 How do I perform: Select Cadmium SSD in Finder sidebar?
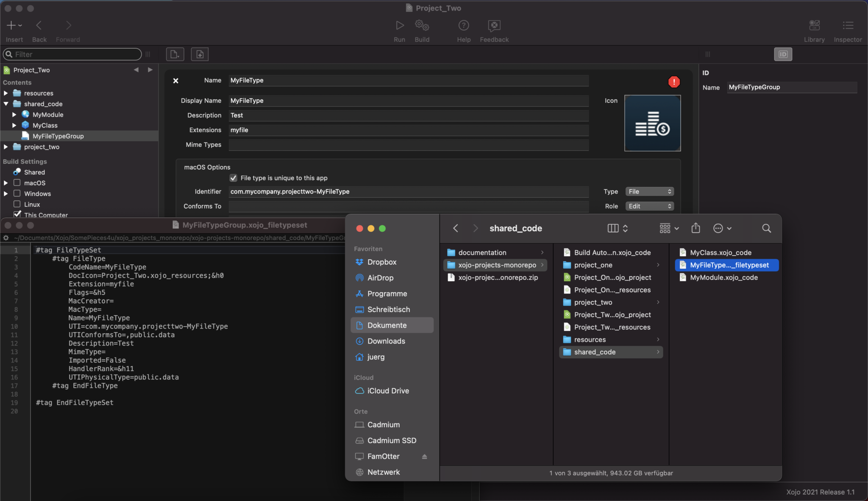[x=392, y=440]
